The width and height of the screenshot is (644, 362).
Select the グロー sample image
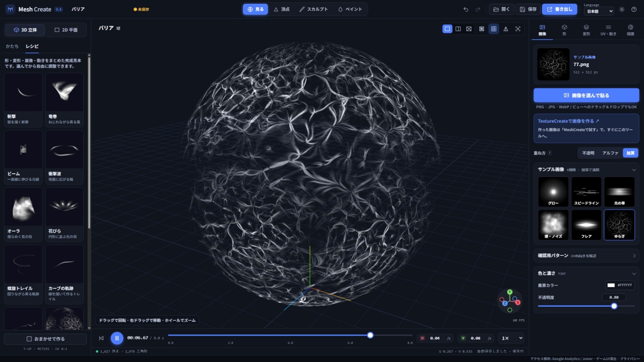553,192
